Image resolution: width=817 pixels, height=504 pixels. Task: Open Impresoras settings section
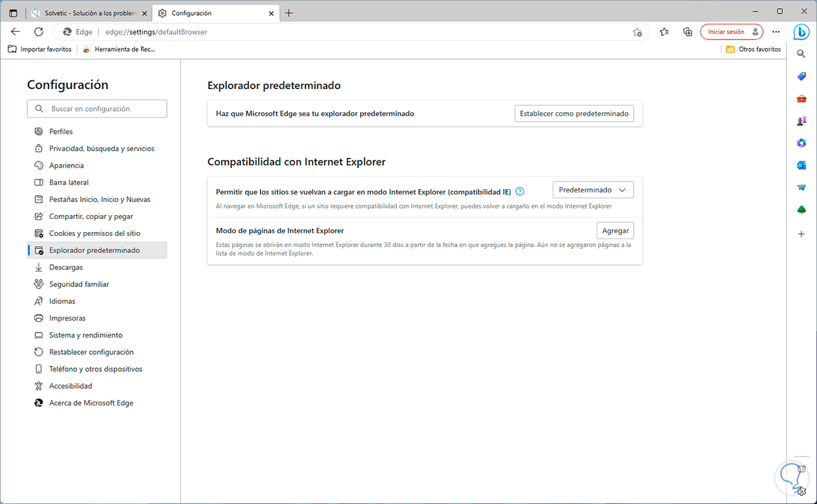(97, 318)
